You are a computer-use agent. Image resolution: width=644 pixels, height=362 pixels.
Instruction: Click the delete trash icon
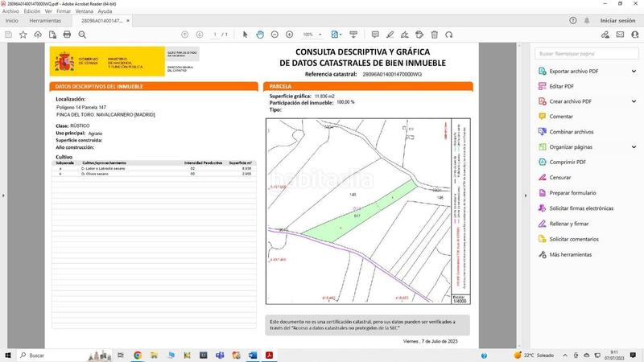(x=435, y=35)
